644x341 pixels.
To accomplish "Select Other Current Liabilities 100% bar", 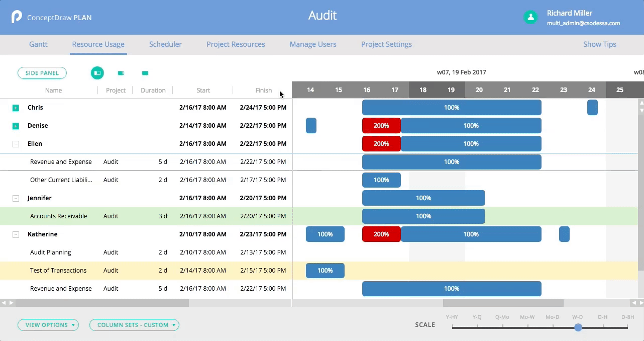I will [381, 180].
